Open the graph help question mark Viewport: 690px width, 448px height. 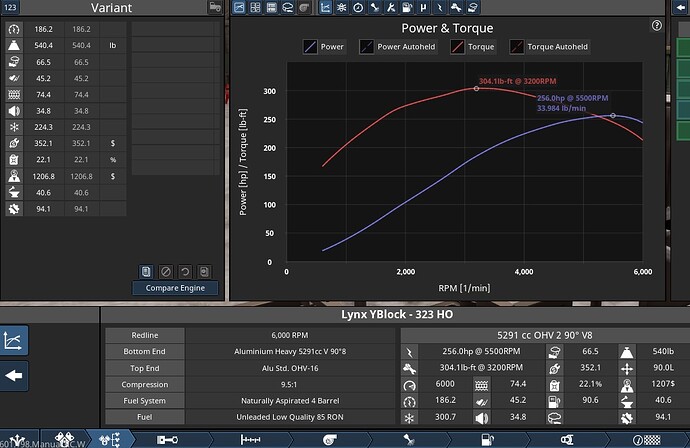point(657,26)
